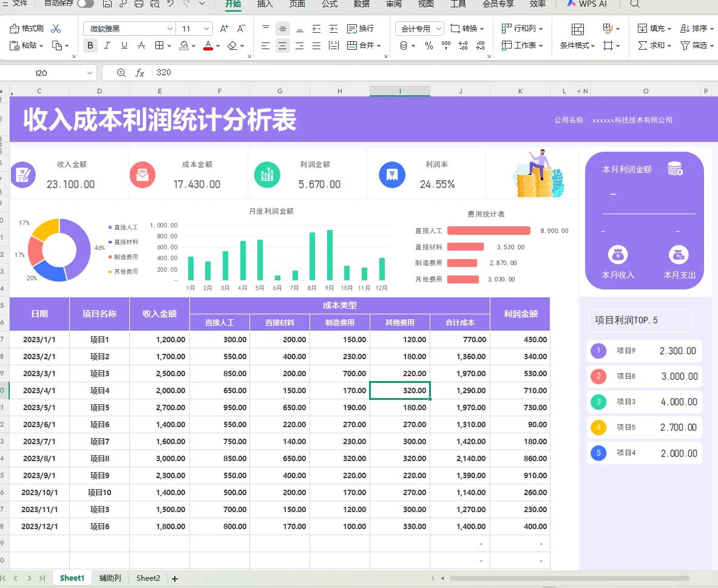This screenshot has width=718, height=588.
Task: Switch to the 辅助列 sheet tab
Action: tap(110, 578)
